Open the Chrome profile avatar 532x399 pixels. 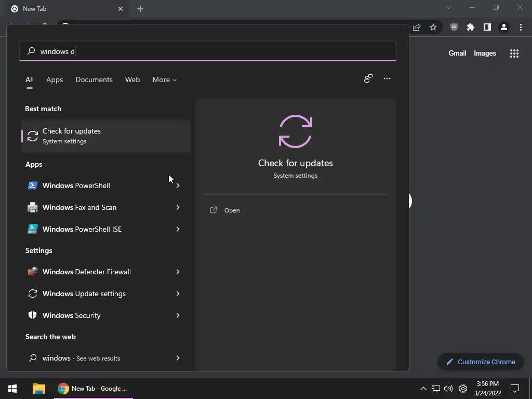coord(504,28)
